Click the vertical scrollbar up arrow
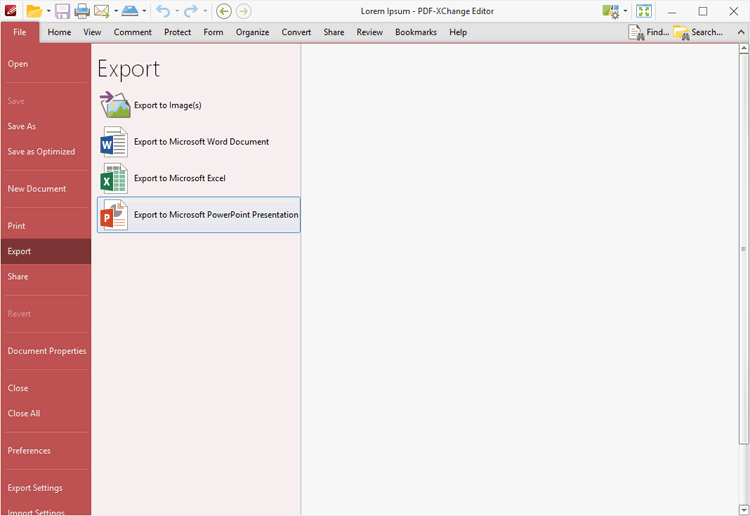This screenshot has width=750, height=516. [744, 48]
